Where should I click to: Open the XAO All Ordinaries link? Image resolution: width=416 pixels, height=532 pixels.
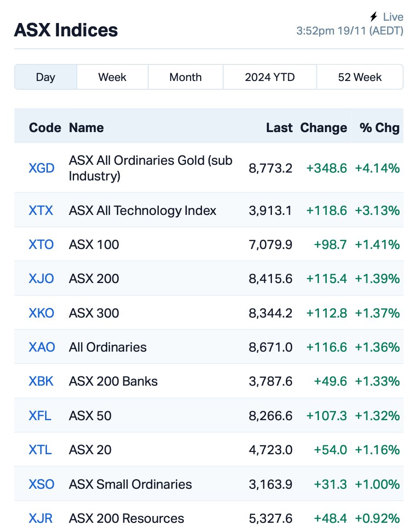(x=42, y=347)
